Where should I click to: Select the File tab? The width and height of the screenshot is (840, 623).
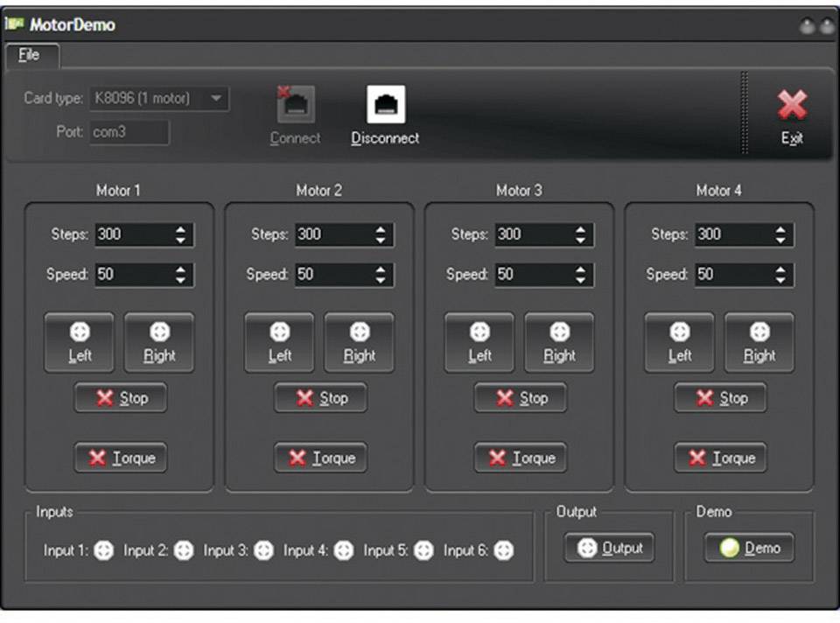31,55
